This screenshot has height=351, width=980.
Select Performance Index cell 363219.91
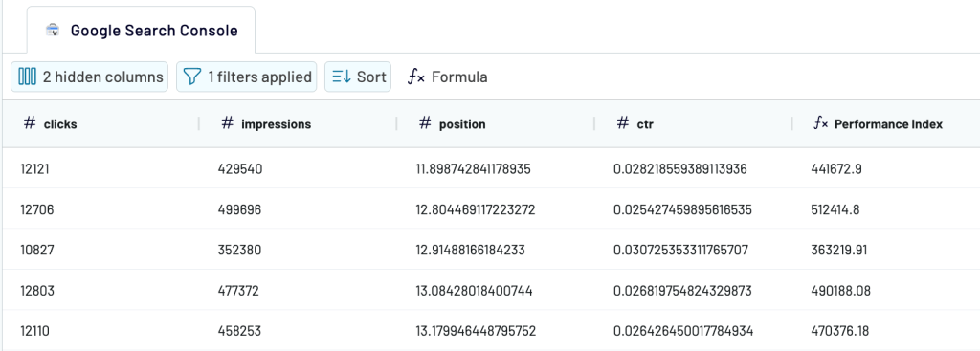point(886,250)
